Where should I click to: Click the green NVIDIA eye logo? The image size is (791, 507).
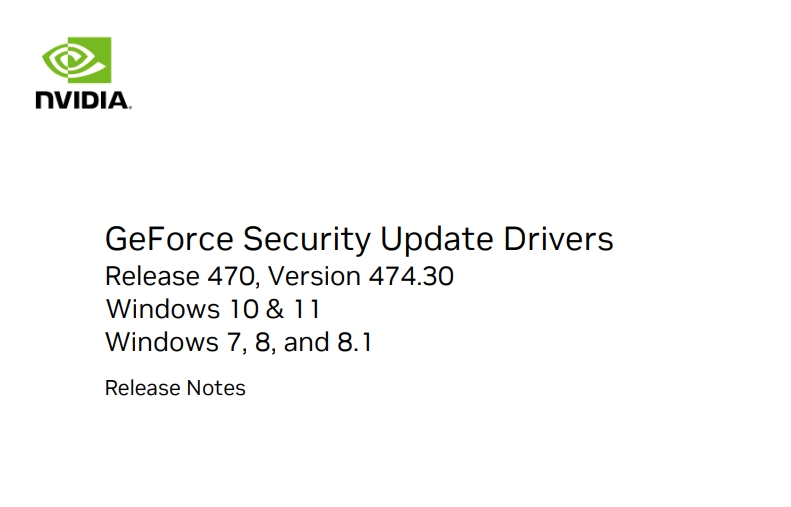[77, 60]
